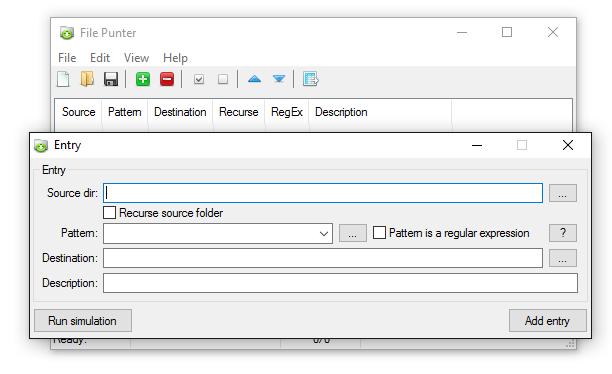Close the Entry dialog

click(x=568, y=145)
